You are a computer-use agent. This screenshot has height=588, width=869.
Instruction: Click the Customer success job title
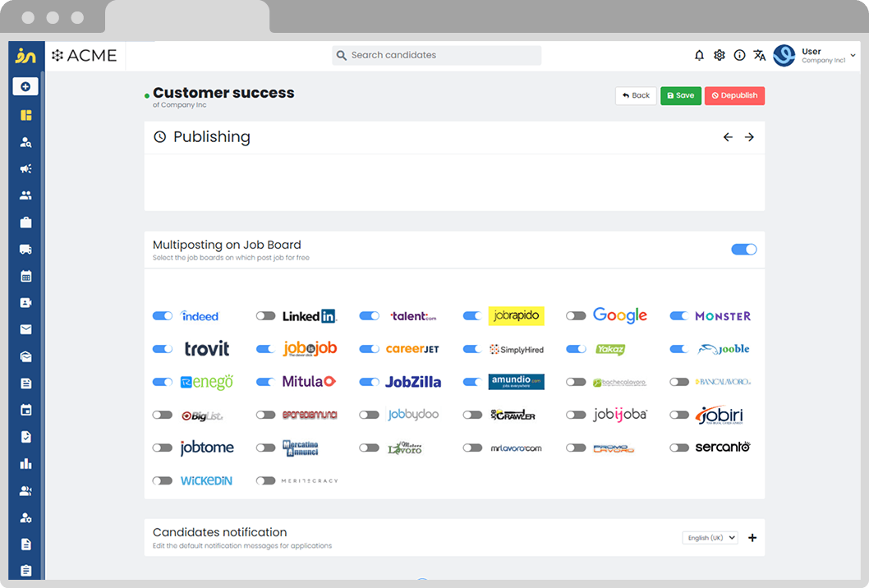pyautogui.click(x=223, y=93)
